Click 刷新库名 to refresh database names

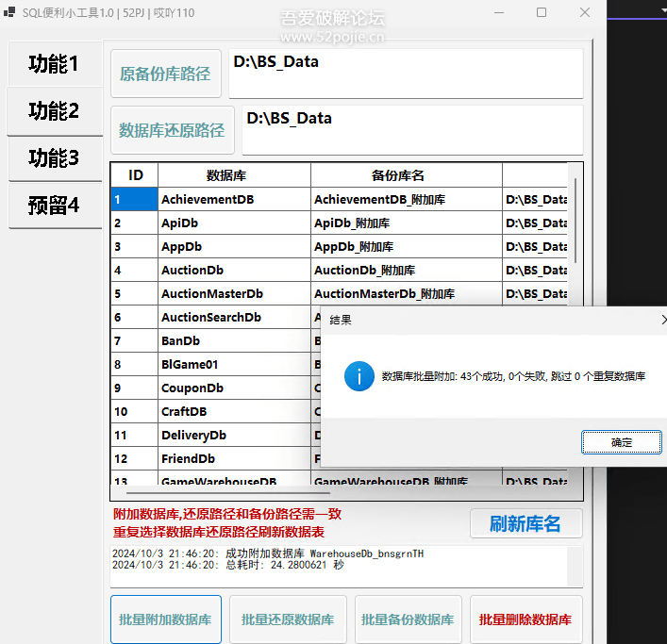525,523
